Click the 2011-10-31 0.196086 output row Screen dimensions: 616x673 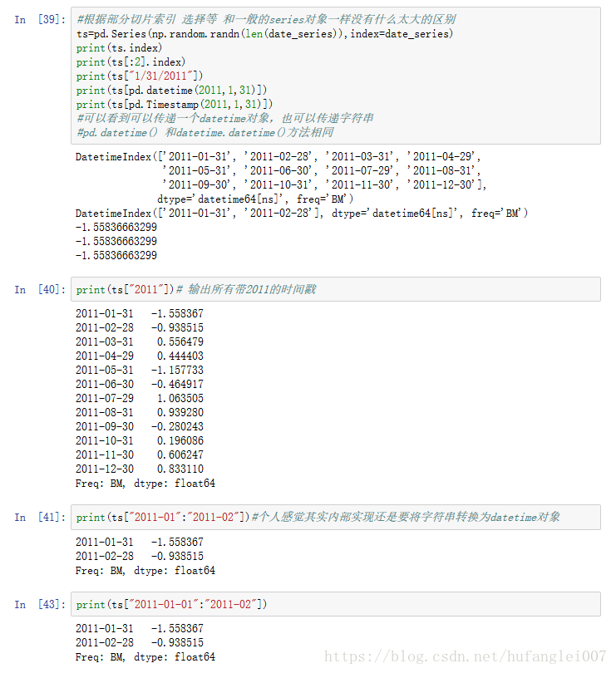pos(139,441)
